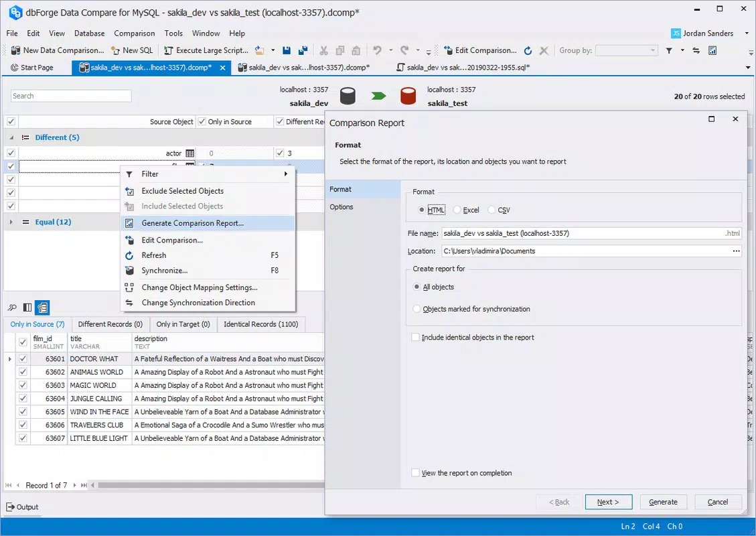Click the filter funnel icon in the toolbar
The width and height of the screenshot is (756, 536).
pyautogui.click(x=669, y=50)
